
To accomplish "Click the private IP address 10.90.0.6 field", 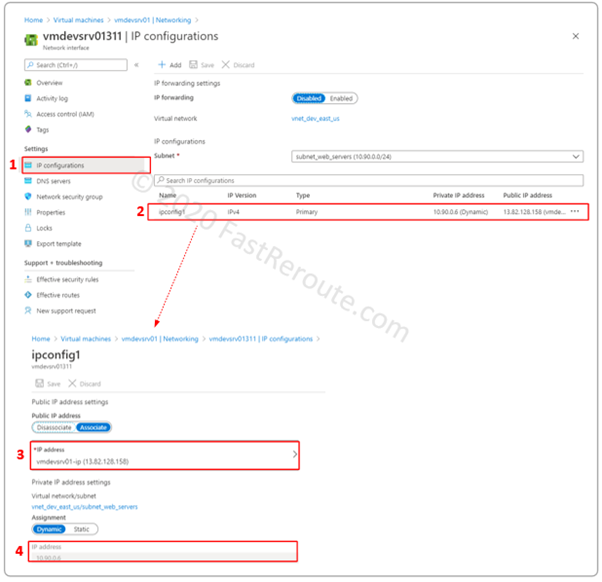I will tap(163, 556).
